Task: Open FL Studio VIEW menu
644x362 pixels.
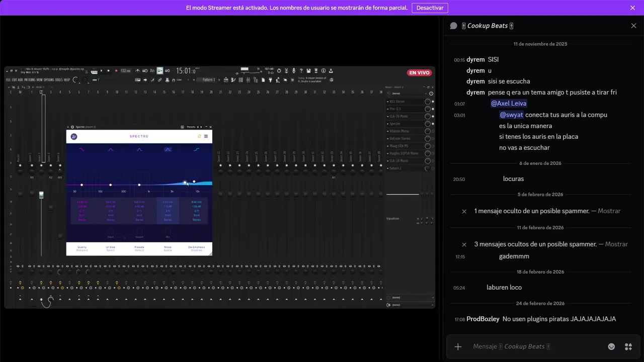Action: 39,79
